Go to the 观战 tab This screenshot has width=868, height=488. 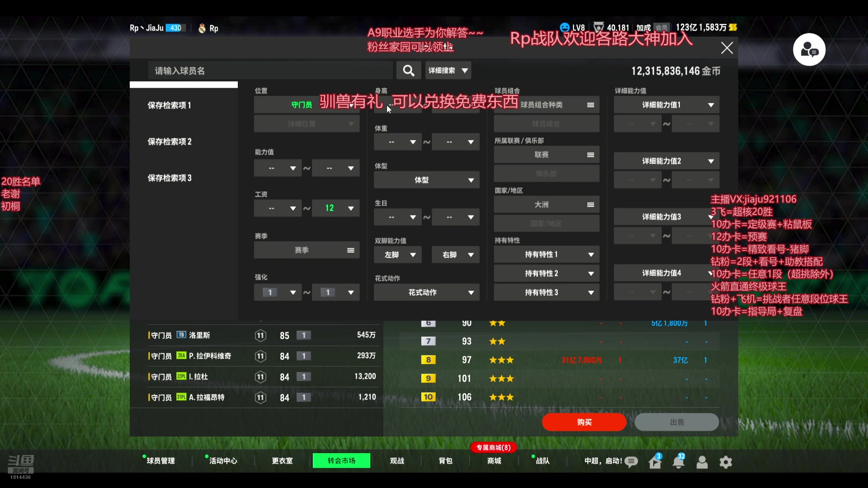(x=397, y=461)
